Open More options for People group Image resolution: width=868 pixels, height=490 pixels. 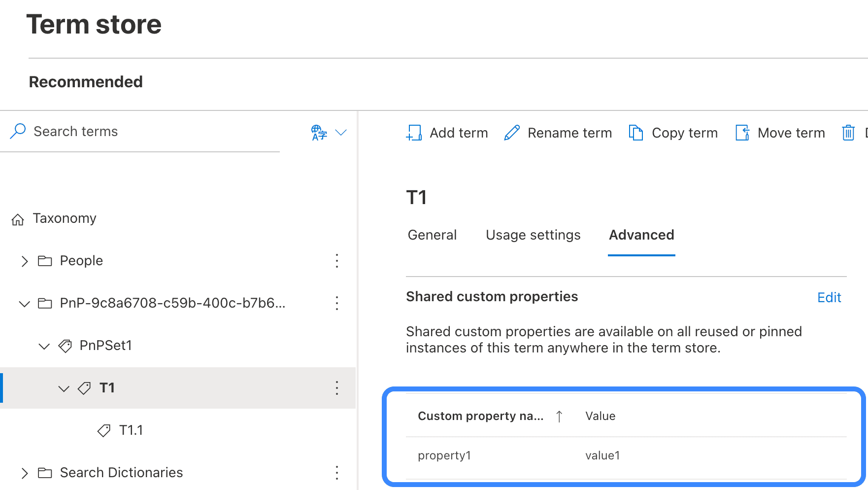(x=337, y=261)
